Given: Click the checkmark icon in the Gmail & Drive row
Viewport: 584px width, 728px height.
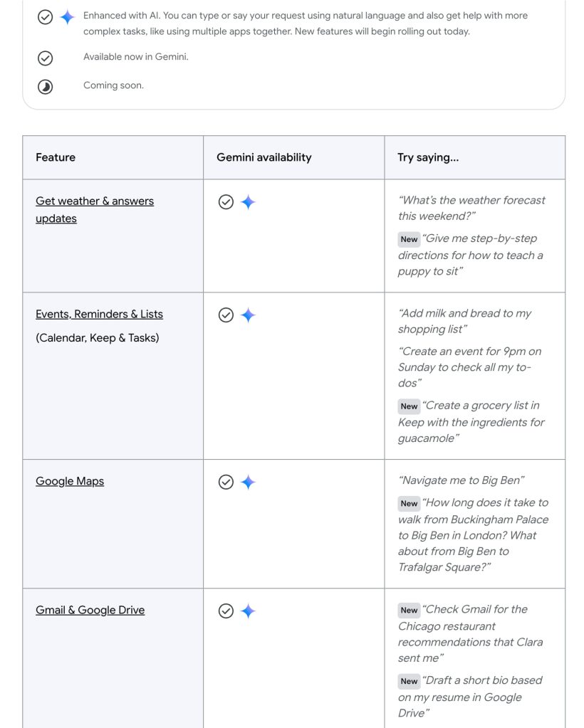Looking at the screenshot, I should [226, 611].
